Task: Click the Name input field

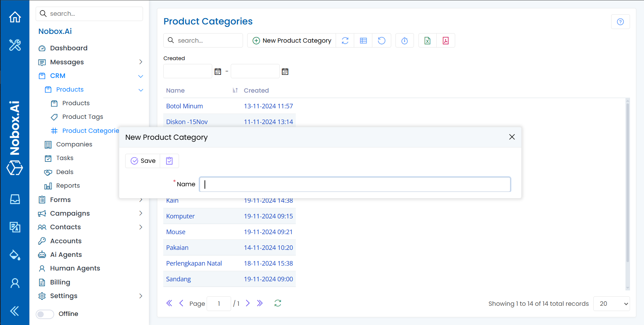Action: (x=355, y=185)
